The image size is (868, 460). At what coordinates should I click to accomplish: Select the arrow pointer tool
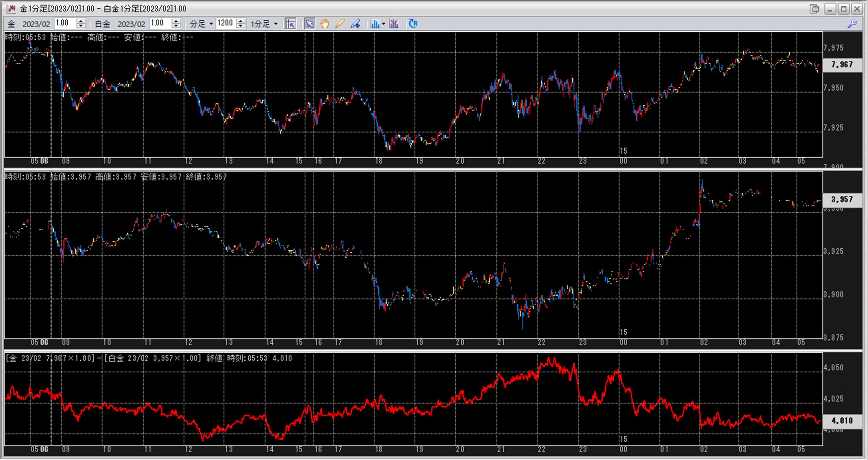310,24
